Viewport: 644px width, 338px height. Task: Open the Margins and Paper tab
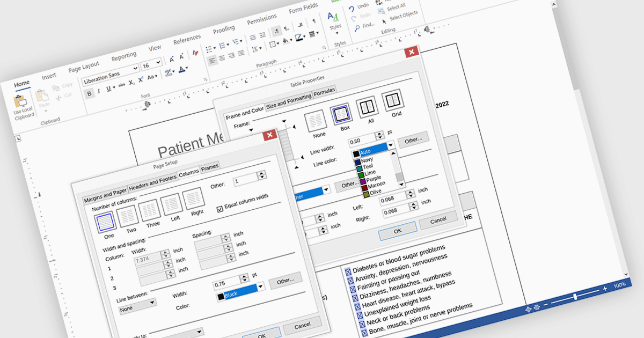(x=105, y=194)
